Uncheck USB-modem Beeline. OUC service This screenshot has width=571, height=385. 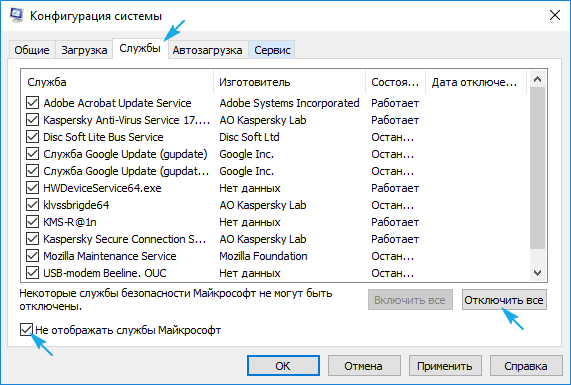32,273
